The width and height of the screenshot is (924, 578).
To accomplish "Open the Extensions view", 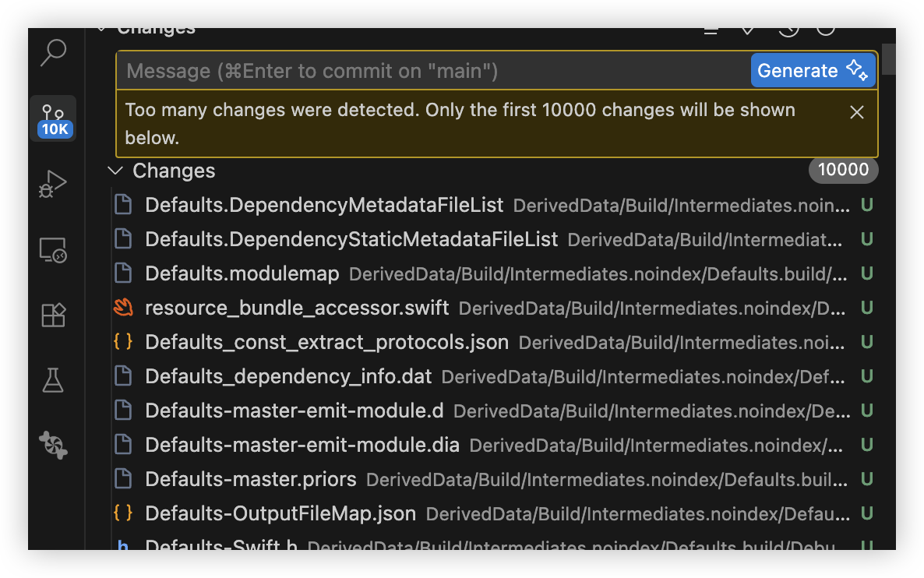I will [53, 315].
